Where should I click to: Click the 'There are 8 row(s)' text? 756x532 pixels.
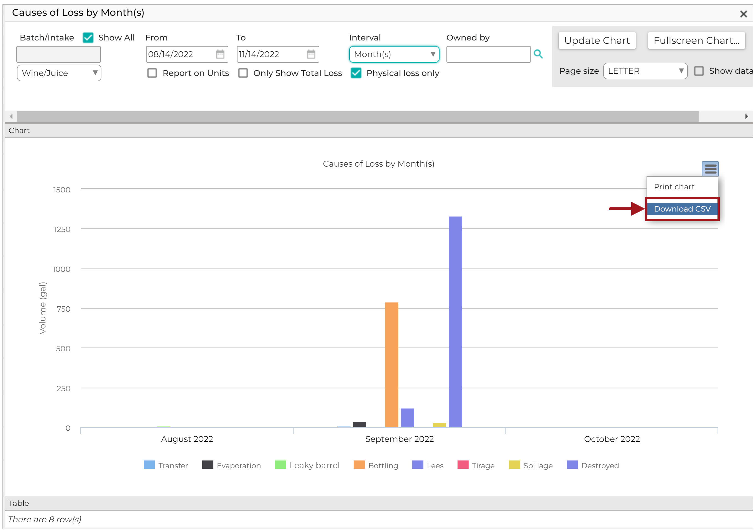click(44, 520)
